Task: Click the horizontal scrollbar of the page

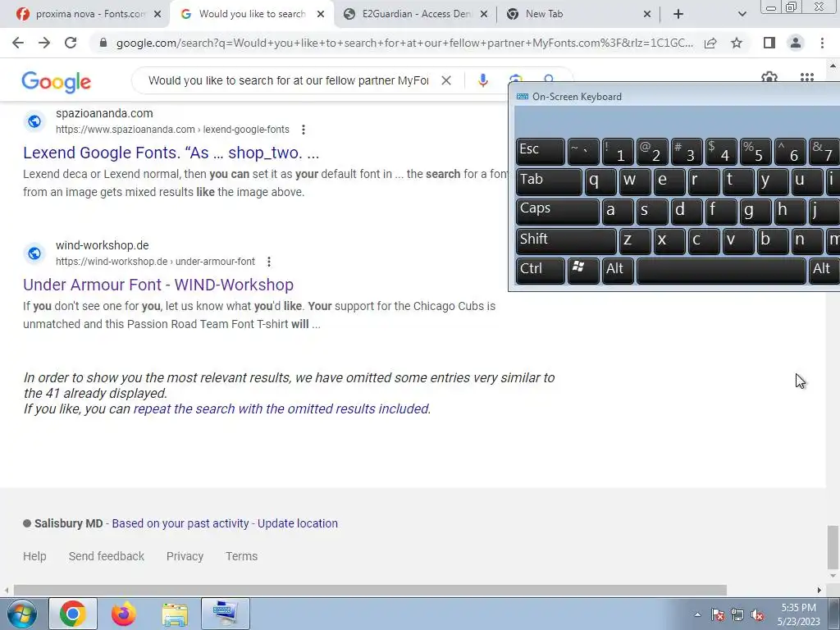Action: click(x=370, y=590)
